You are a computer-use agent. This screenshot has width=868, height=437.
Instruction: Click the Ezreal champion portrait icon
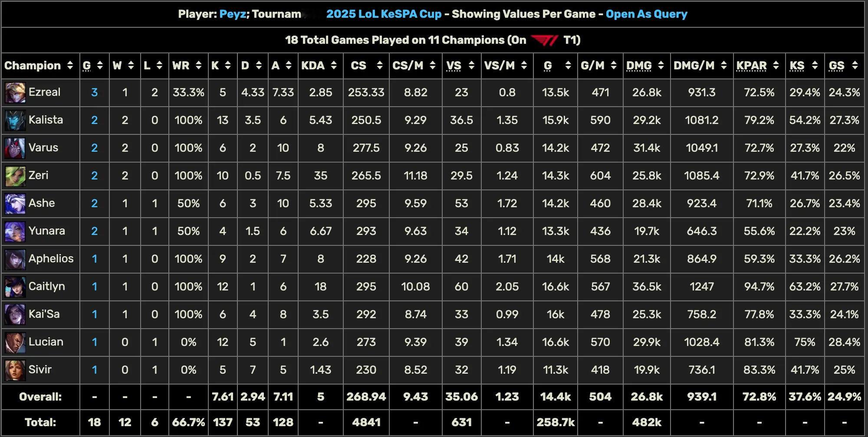point(15,93)
